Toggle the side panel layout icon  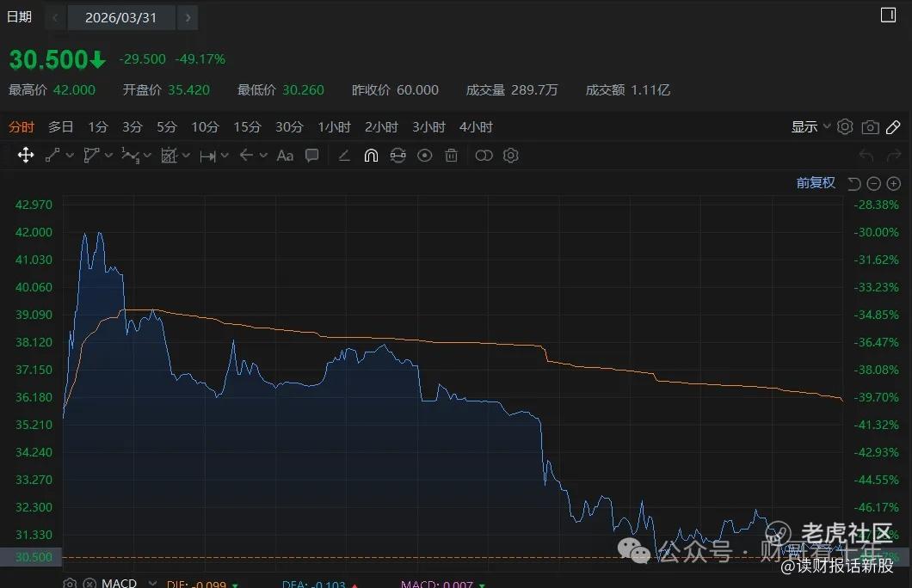(888, 15)
